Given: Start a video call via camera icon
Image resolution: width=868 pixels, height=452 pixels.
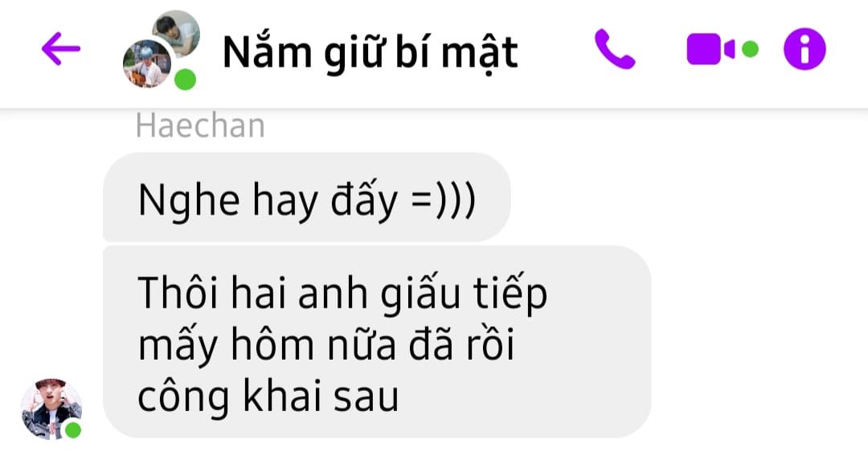Looking at the screenshot, I should point(710,49).
